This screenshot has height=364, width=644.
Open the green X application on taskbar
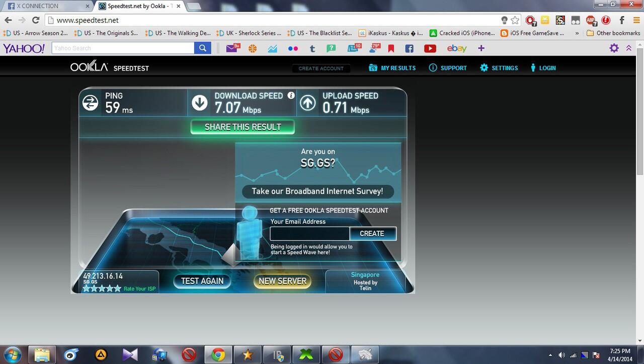pos(306,354)
